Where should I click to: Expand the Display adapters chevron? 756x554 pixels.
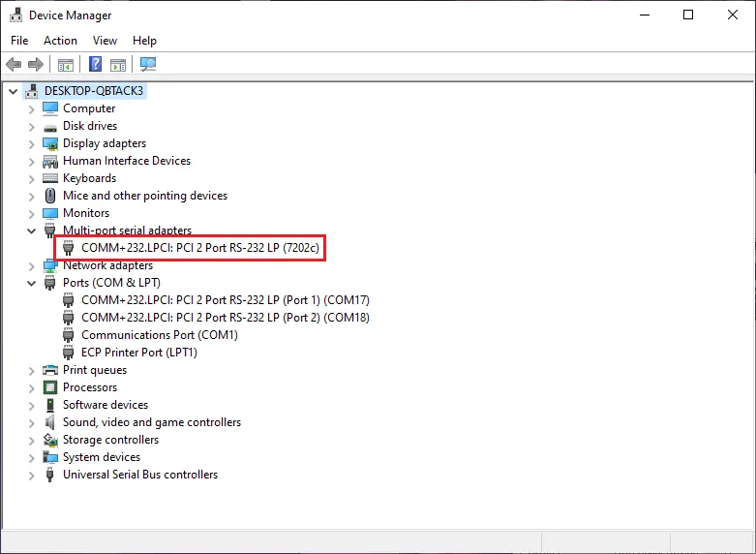pos(31,143)
